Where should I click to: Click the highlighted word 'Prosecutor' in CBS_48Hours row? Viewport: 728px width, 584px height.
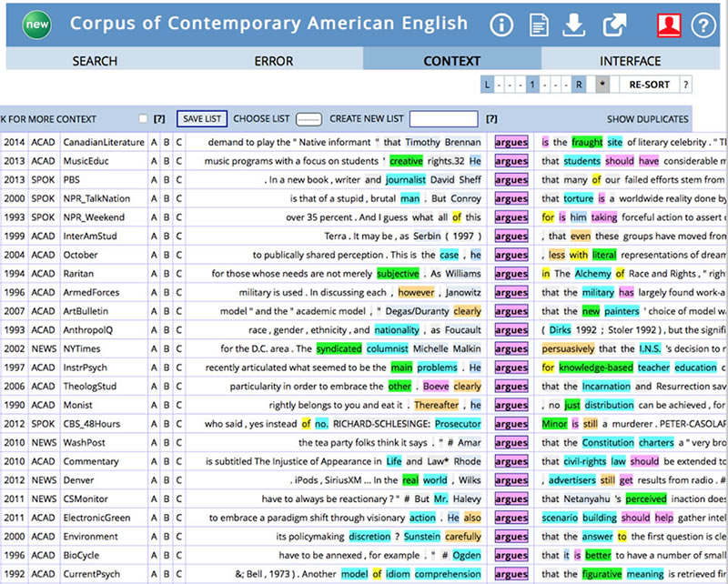[x=458, y=424]
